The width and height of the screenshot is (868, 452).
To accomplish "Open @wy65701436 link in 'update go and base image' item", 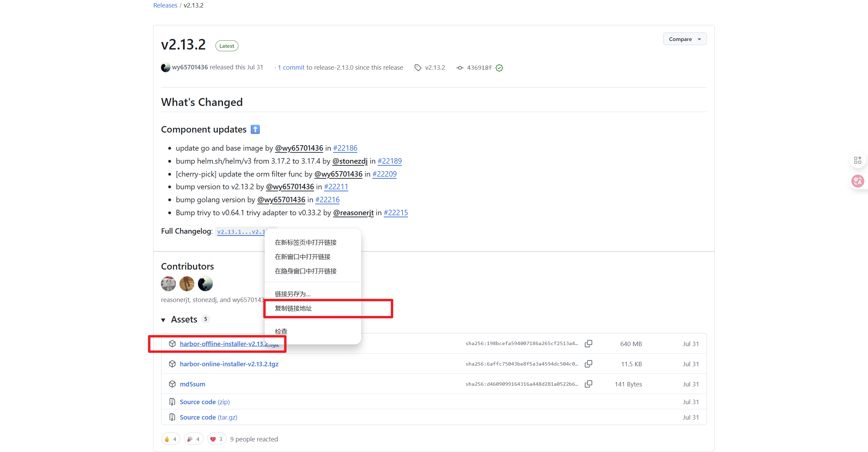I will coord(299,148).
